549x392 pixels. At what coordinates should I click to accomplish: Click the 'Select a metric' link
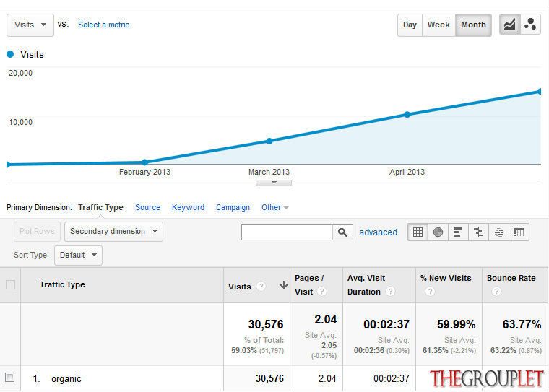coord(103,25)
